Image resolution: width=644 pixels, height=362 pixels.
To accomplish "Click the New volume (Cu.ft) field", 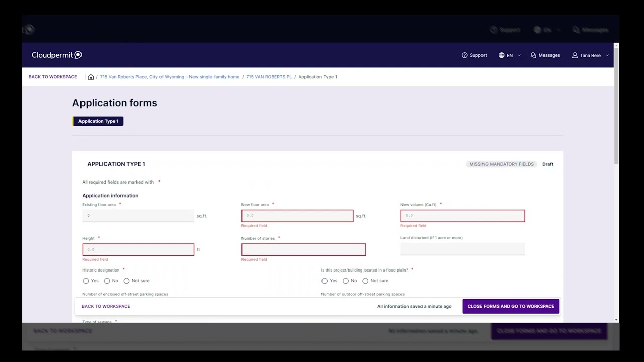I will [x=462, y=216].
